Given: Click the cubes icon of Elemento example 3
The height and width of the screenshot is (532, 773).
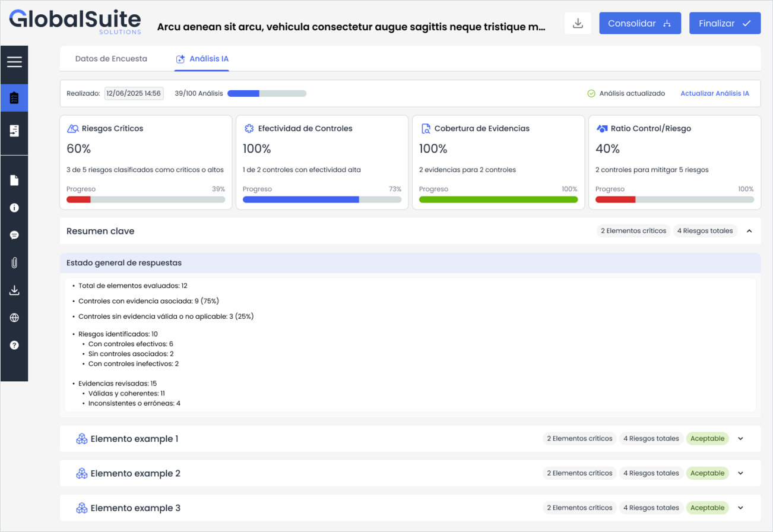Looking at the screenshot, I should [x=82, y=508].
